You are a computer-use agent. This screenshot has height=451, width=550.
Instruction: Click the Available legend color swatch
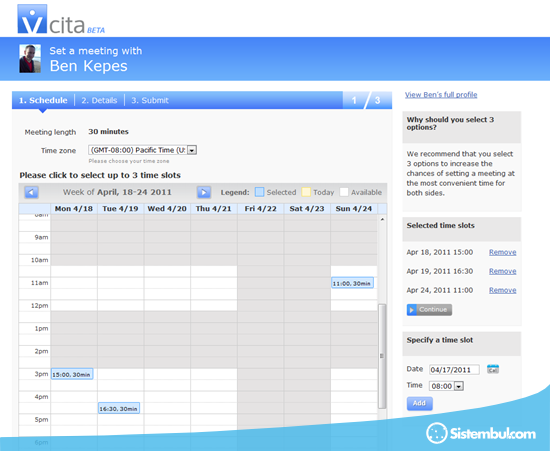click(x=344, y=192)
